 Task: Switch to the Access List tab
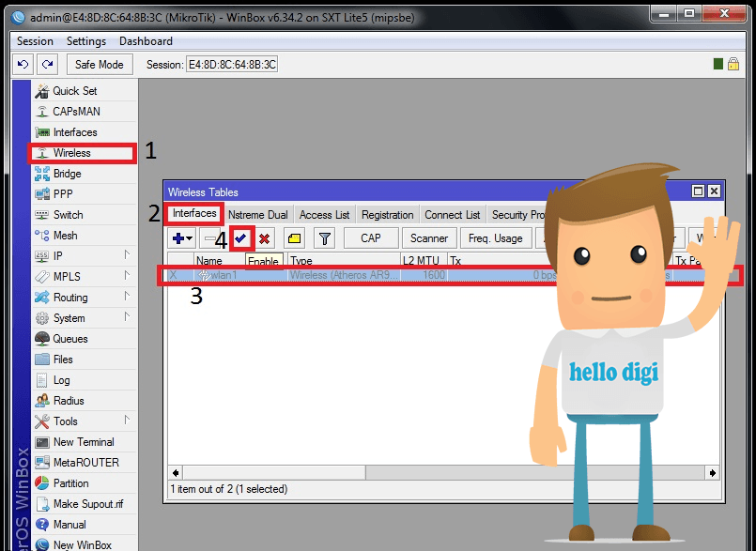coord(325,215)
